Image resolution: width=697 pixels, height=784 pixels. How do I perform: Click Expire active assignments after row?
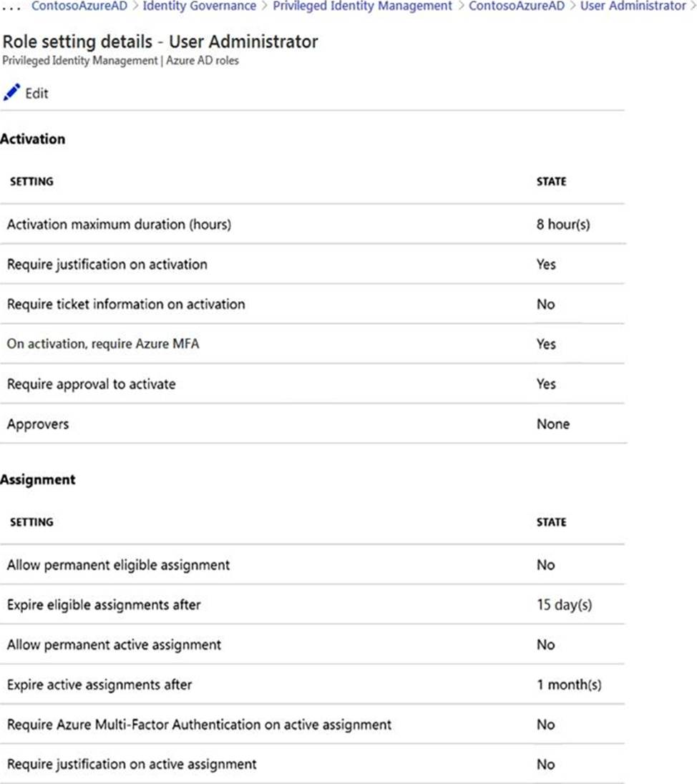click(x=99, y=685)
